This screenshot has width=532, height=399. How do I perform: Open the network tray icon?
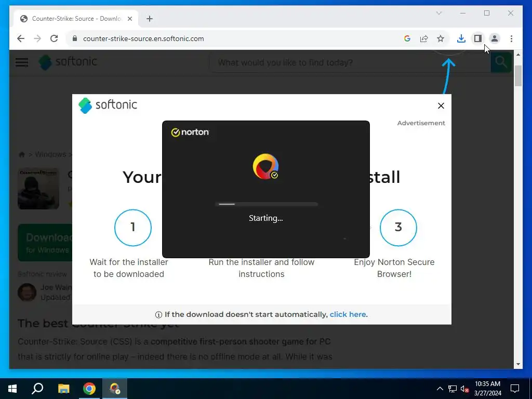pyautogui.click(x=453, y=389)
